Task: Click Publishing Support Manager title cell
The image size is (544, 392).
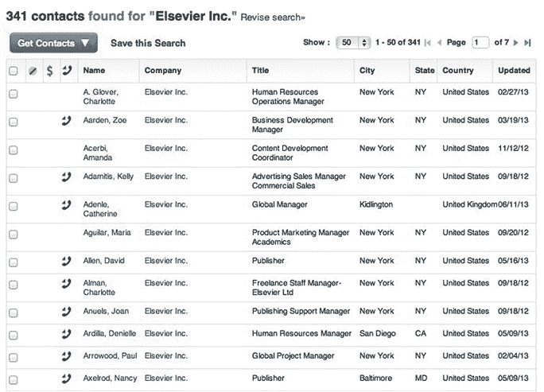Action: [x=301, y=312]
